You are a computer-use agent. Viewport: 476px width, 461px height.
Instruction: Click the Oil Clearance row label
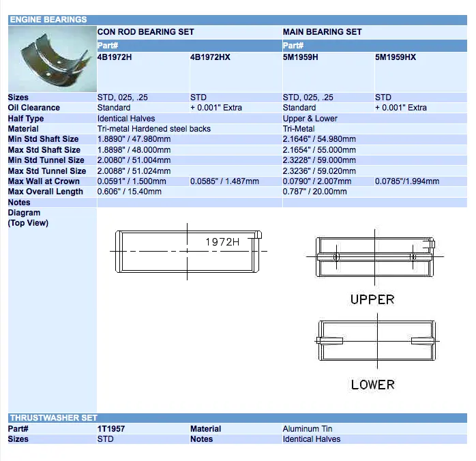tap(34, 108)
